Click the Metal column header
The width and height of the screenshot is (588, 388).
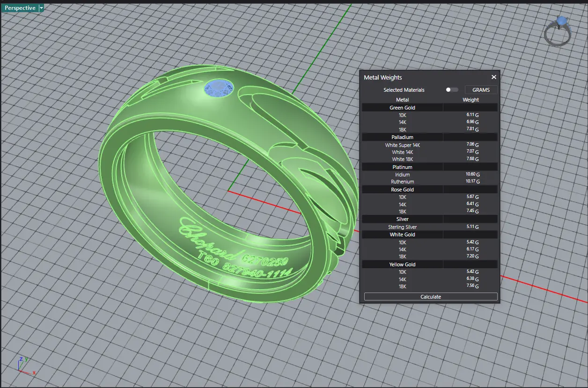point(403,100)
